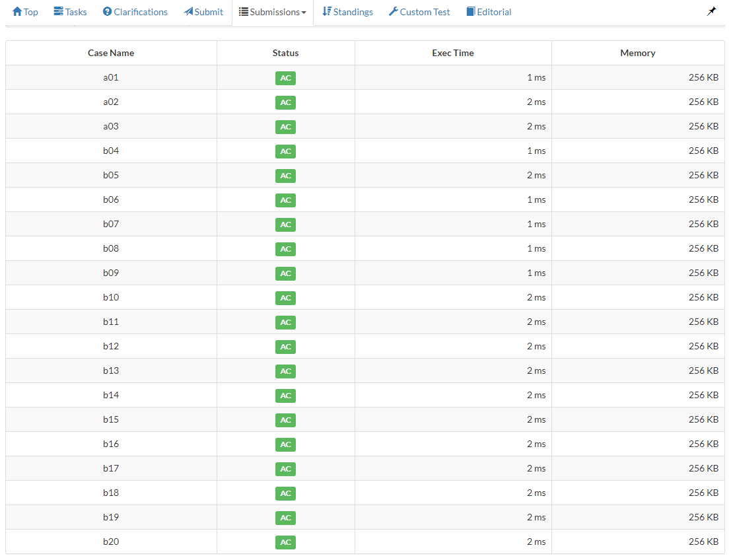The height and width of the screenshot is (560, 731).
Task: Click the Submissions list icon
Action: coord(244,12)
